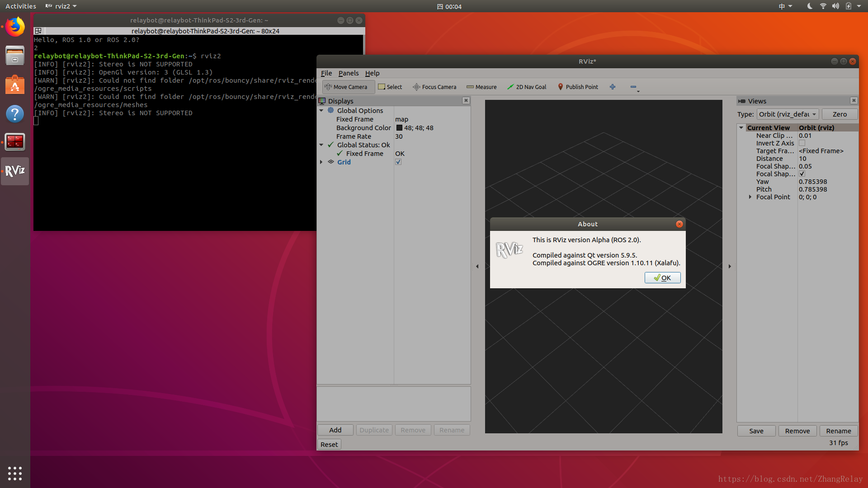
Task: Open the Wi-Fi status icon in top bar
Action: [823, 6]
